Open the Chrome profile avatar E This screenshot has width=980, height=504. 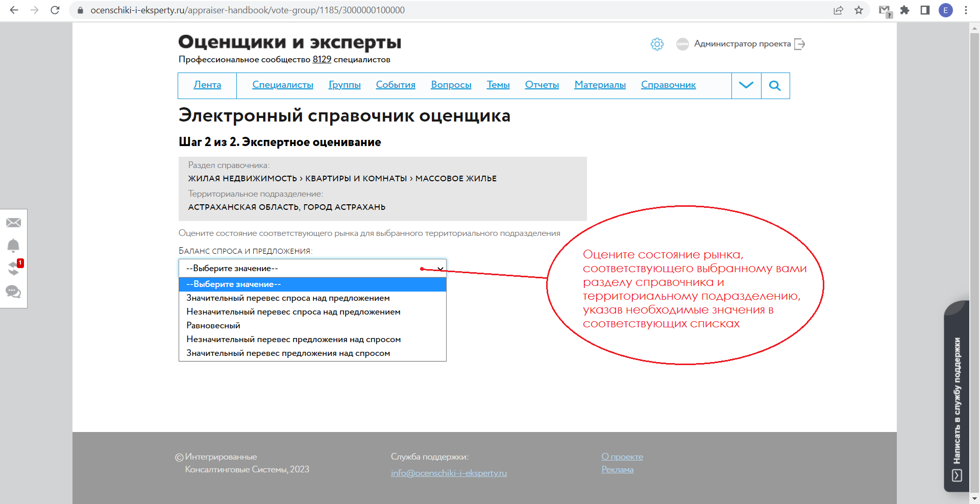tap(946, 10)
